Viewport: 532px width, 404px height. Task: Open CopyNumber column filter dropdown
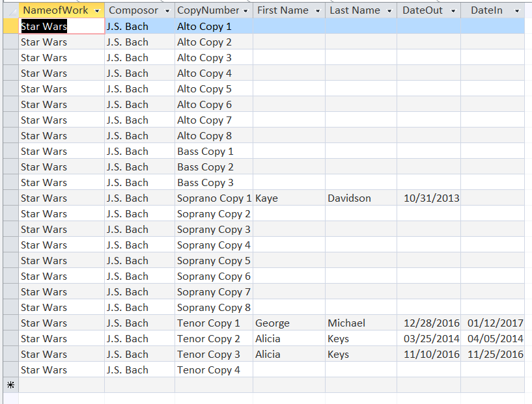245,11
